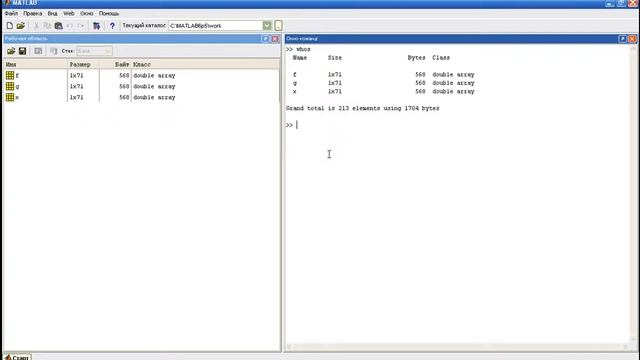Click the 1x71 size cell of variable f
This screenshot has width=640, height=360.
[x=76, y=76]
